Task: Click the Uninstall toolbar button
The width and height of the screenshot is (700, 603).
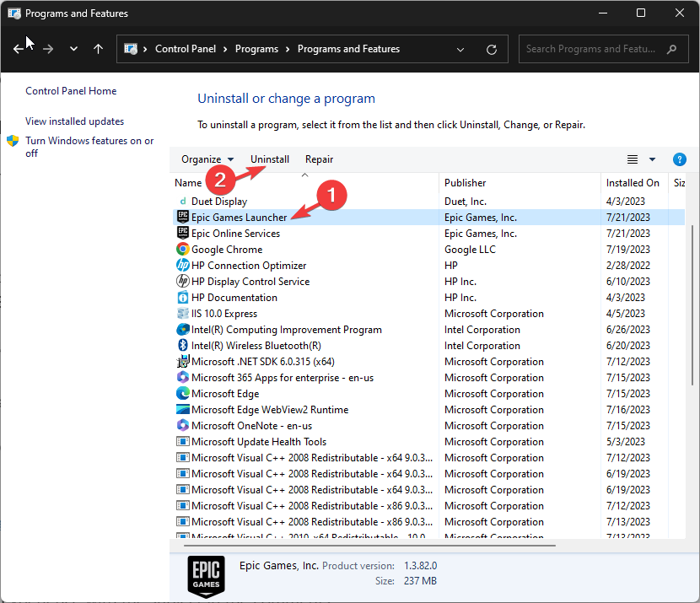Action: [270, 159]
